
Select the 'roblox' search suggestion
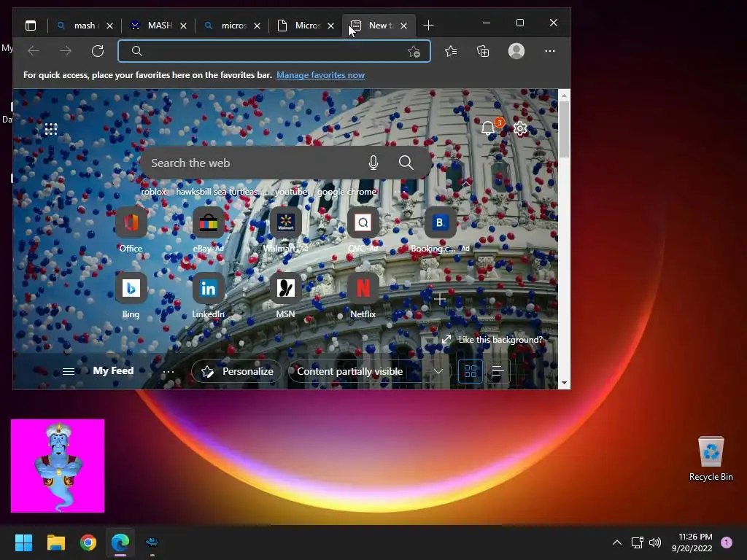153,192
